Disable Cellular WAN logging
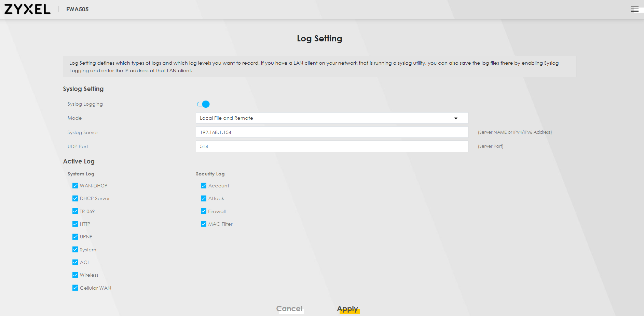Image resolution: width=644 pixels, height=316 pixels. pos(75,288)
